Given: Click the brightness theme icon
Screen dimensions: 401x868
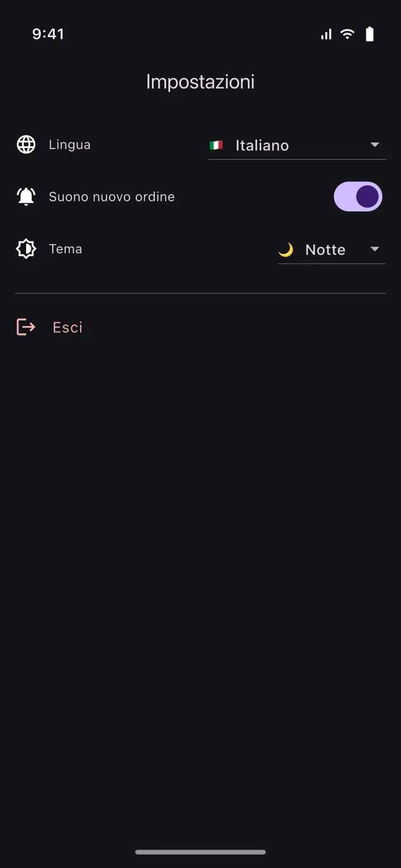Looking at the screenshot, I should click(26, 249).
